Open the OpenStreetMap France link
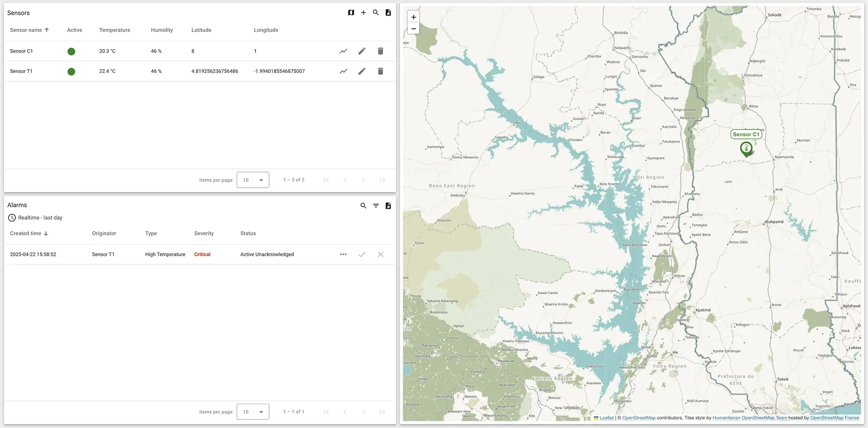 coord(834,417)
